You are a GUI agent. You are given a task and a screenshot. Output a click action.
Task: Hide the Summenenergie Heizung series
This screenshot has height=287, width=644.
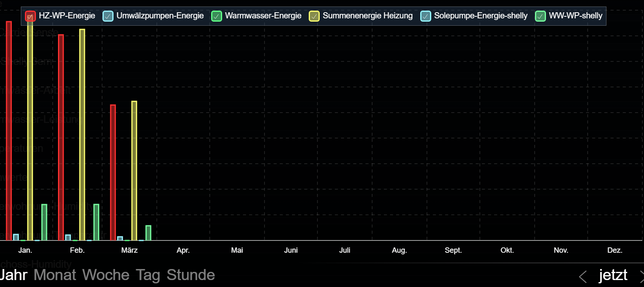point(314,16)
